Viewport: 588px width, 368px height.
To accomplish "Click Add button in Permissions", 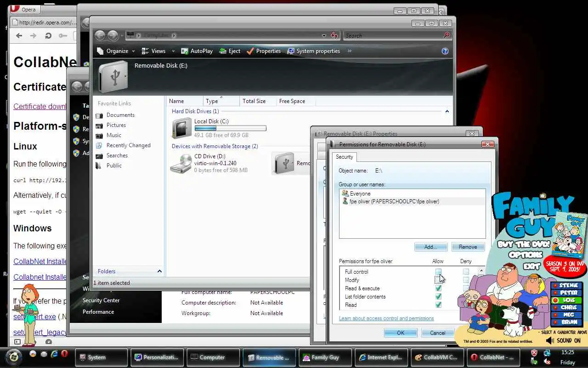I will point(430,247).
